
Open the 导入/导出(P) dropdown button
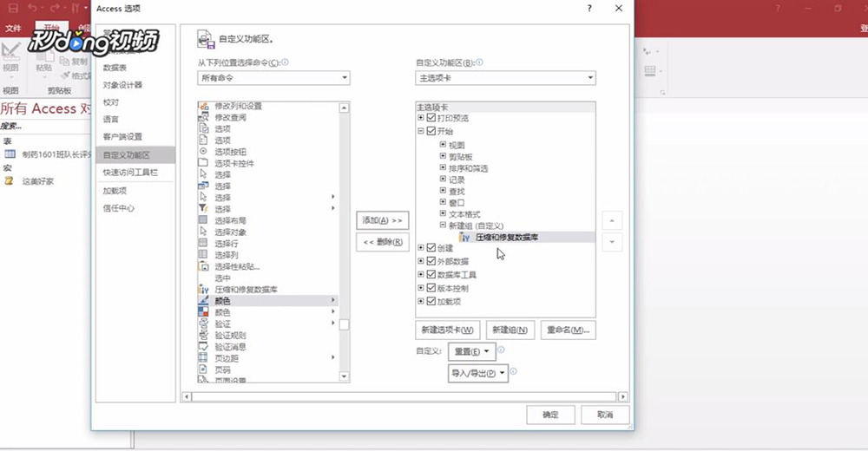[478, 373]
